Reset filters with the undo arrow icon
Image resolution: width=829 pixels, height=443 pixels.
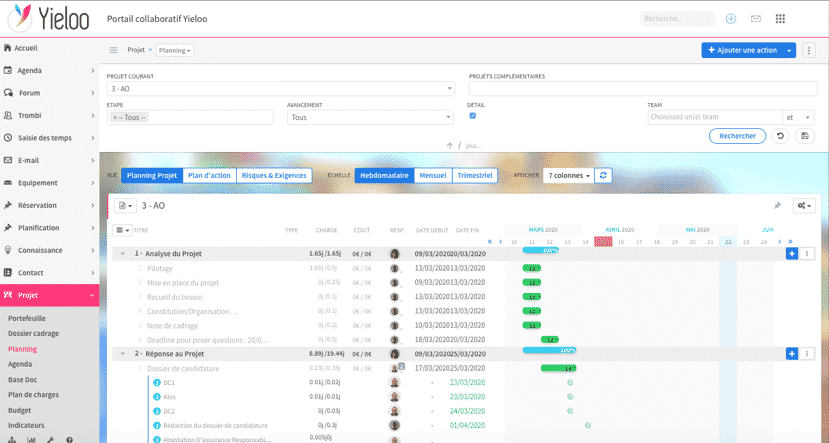(780, 136)
